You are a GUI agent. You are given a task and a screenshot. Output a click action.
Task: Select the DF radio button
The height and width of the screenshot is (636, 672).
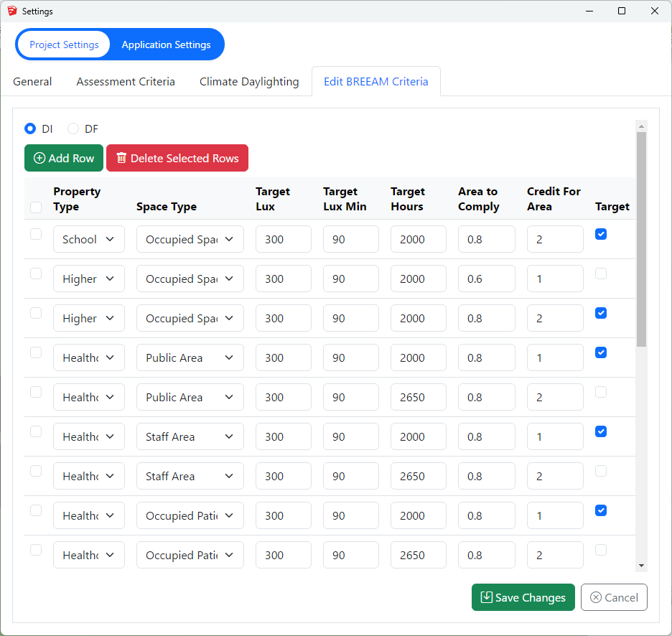coord(73,129)
